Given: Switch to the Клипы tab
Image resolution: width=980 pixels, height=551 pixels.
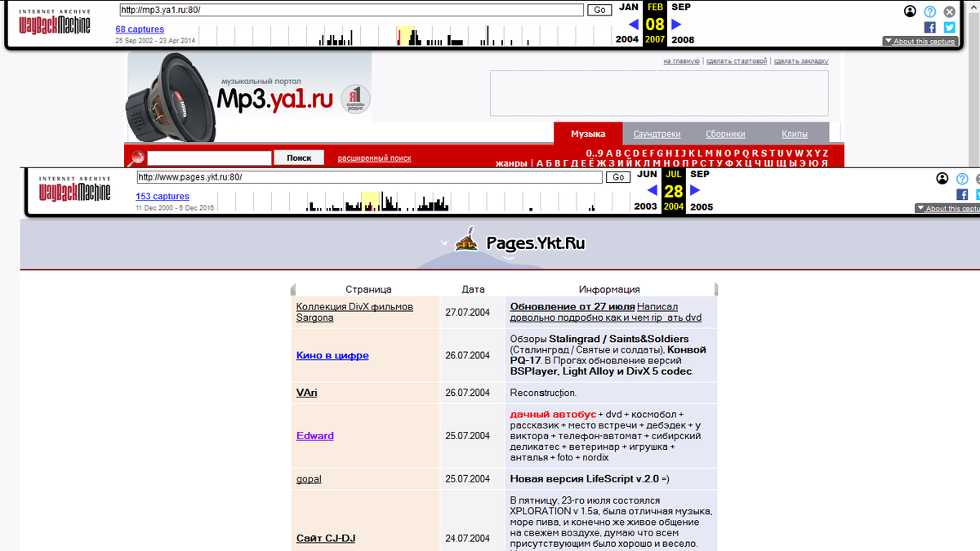Looking at the screenshot, I should pos(795,134).
